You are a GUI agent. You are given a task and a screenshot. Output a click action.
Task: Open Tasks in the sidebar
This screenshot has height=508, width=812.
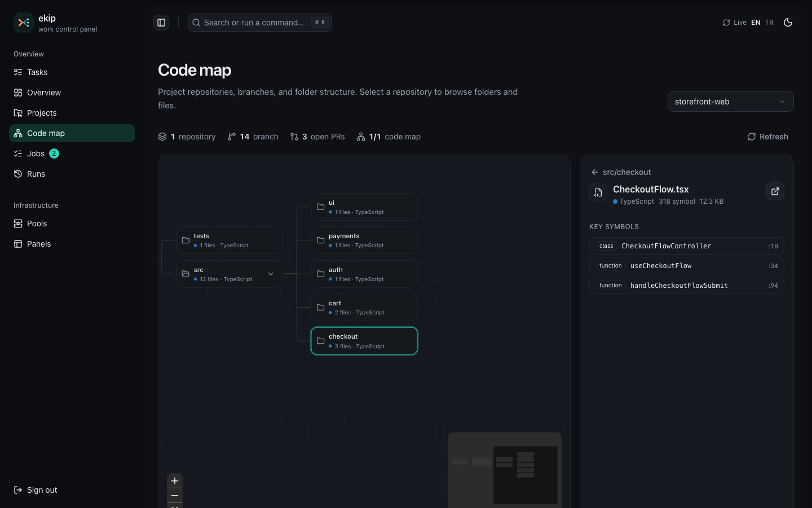click(72, 72)
